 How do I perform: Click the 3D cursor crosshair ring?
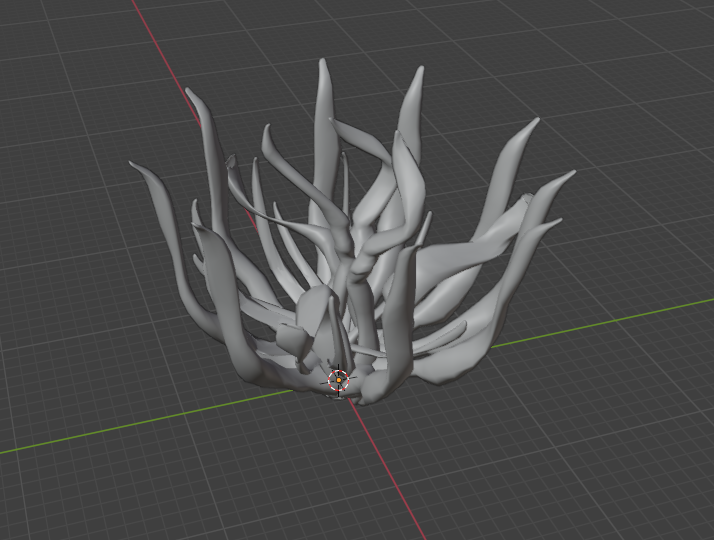(x=338, y=381)
